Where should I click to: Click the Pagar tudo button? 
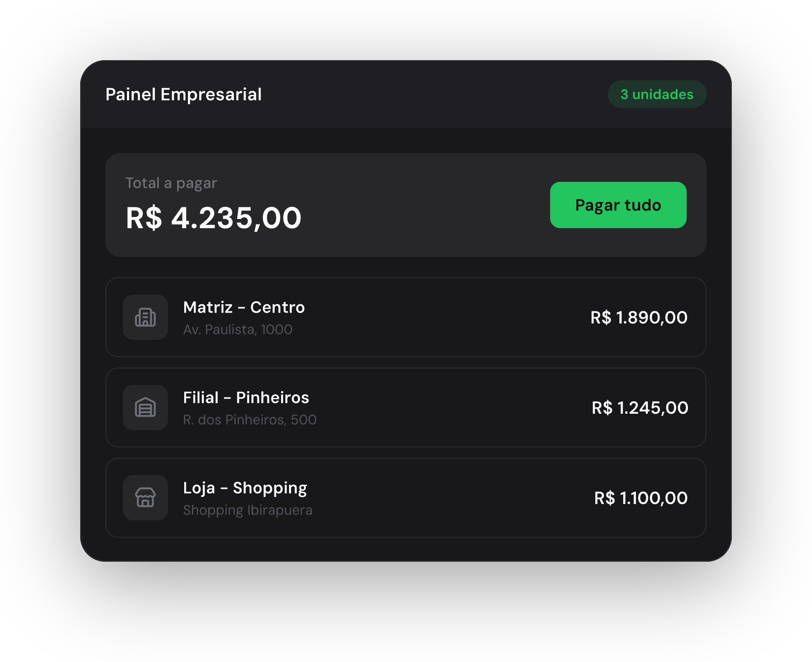[x=618, y=205]
